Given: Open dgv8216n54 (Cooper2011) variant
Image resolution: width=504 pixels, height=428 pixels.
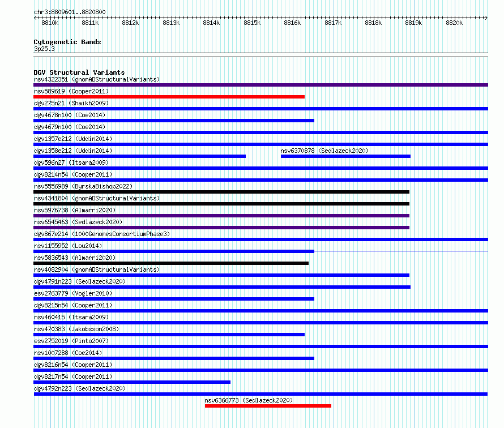Looking at the screenshot, I should click(73, 365).
